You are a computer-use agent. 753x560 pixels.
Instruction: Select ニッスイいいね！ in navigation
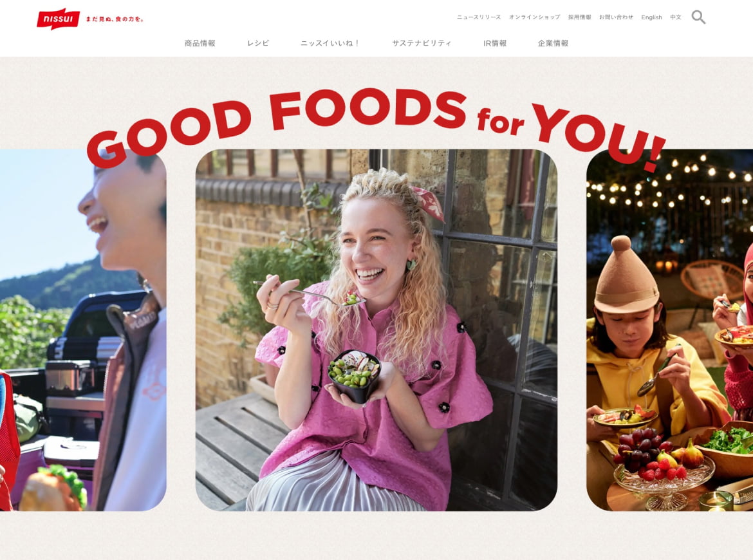pos(330,43)
